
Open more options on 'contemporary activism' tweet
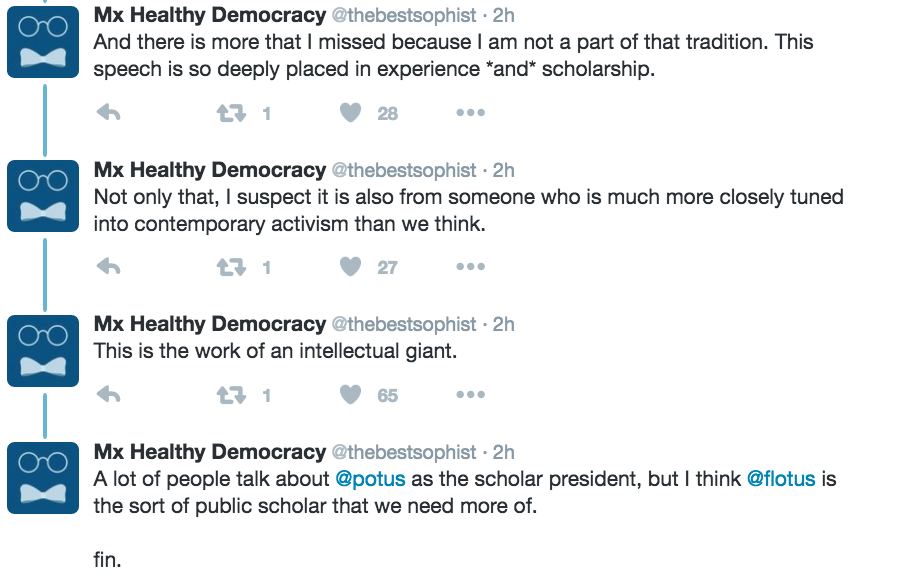point(470,267)
